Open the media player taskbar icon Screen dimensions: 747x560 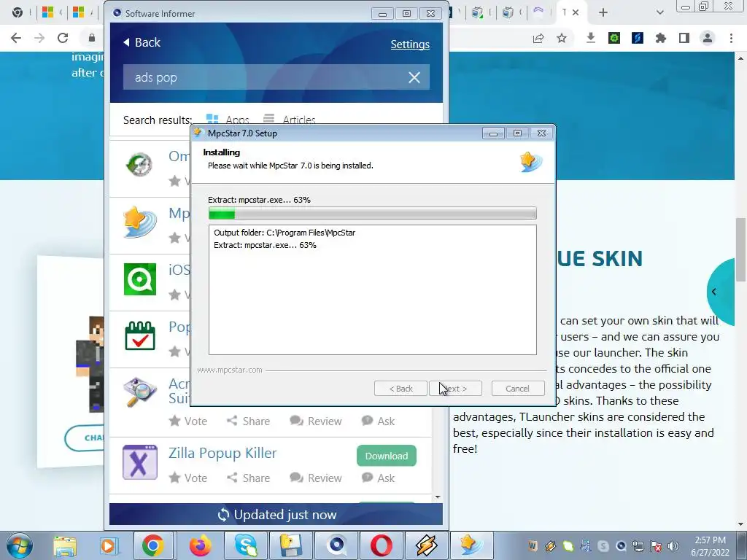point(108,545)
